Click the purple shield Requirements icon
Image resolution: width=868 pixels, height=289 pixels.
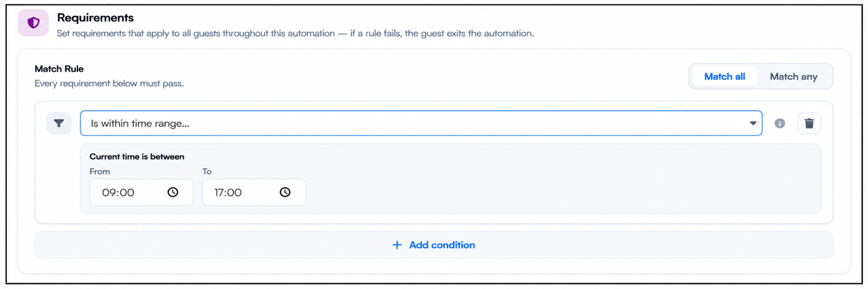point(33,22)
